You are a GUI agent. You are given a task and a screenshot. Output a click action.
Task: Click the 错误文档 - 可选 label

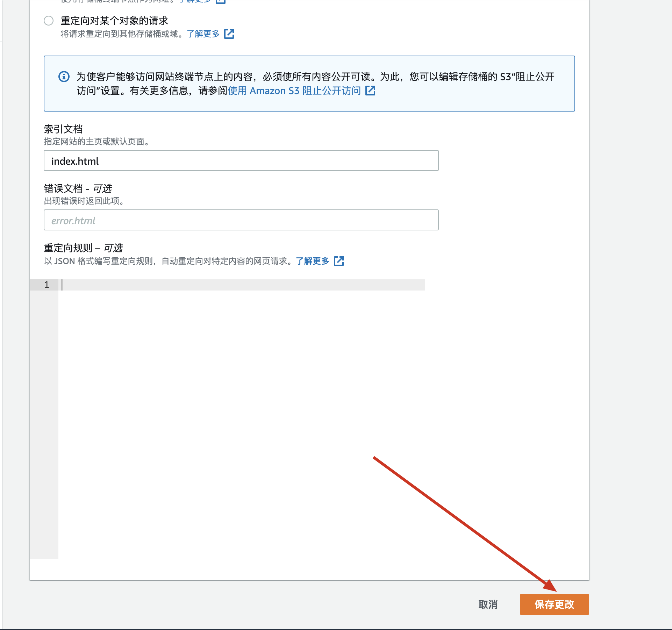click(78, 189)
